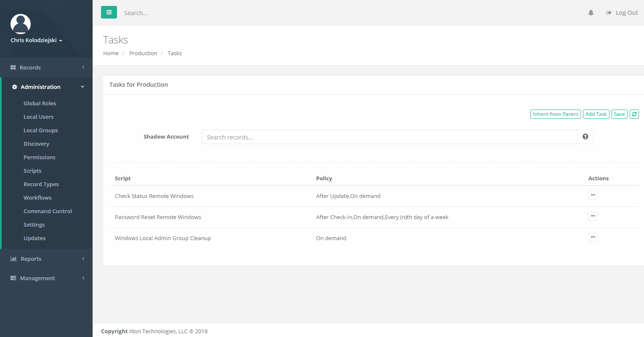The width and height of the screenshot is (644, 337).
Task: Go to Command Control in the sidebar
Action: (x=48, y=211)
